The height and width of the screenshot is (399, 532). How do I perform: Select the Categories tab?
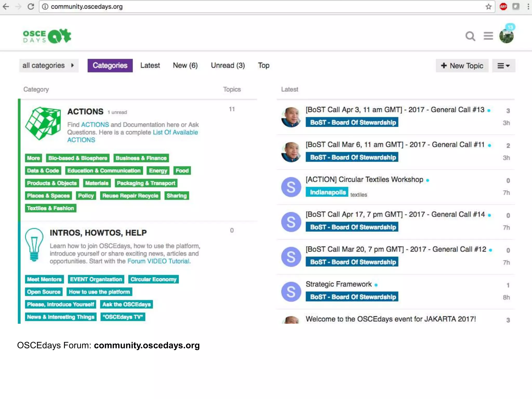(x=110, y=65)
